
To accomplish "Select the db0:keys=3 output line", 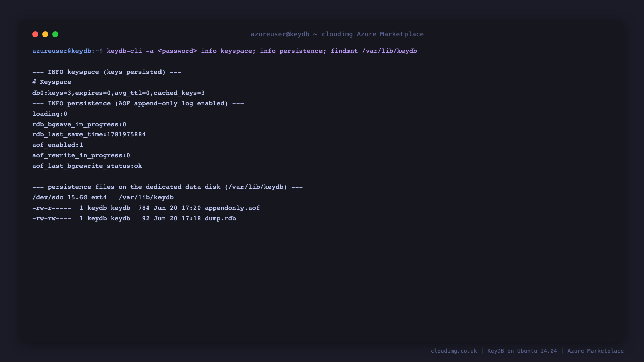I will pyautogui.click(x=118, y=93).
